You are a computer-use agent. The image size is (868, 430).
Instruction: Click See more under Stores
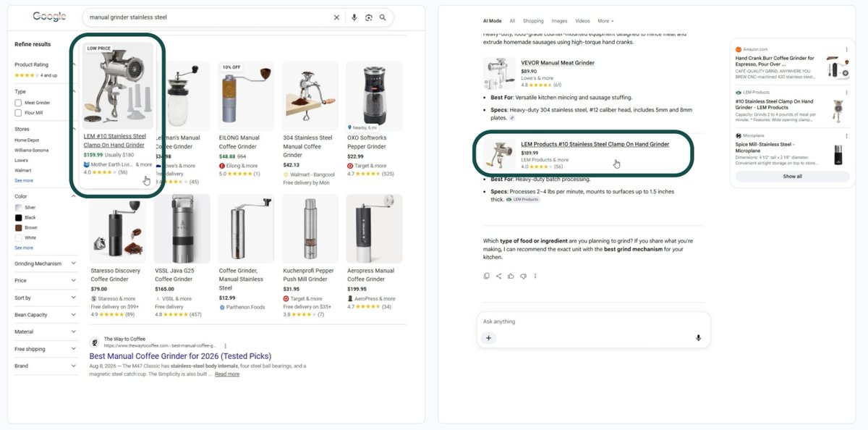[24, 180]
